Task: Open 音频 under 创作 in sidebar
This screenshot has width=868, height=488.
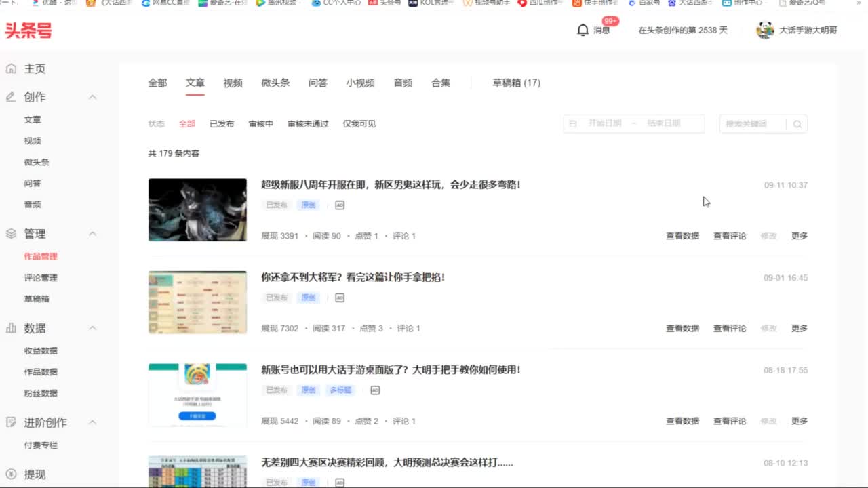Action: tap(33, 205)
